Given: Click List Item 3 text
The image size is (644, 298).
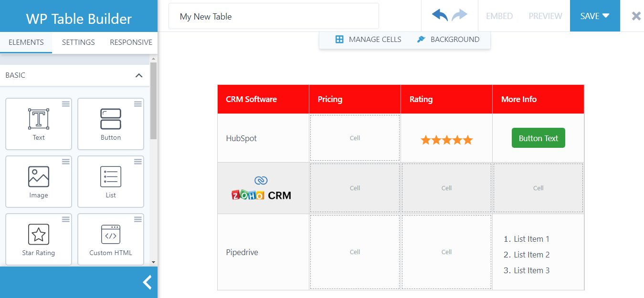Looking at the screenshot, I should [531, 270].
